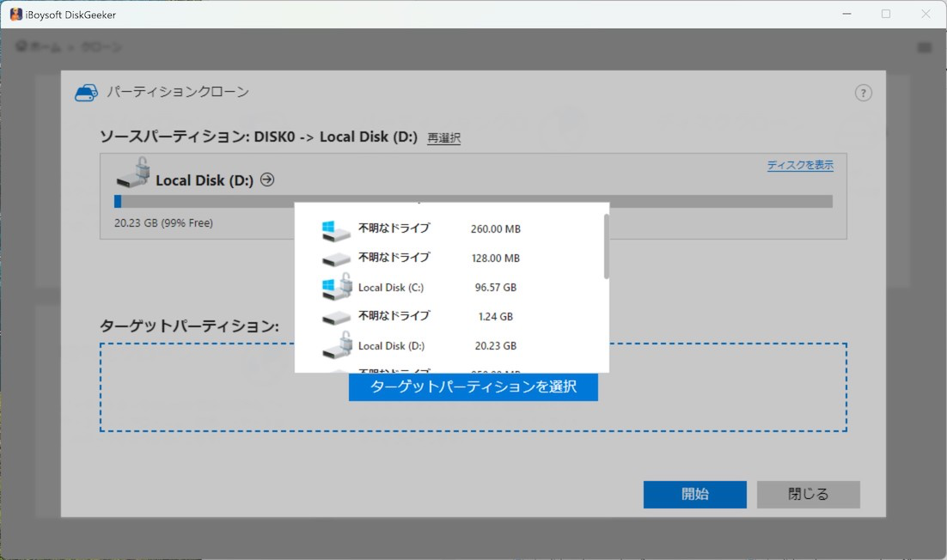Choose the 不明なドライブ 128.00 MB entry

[394, 257]
